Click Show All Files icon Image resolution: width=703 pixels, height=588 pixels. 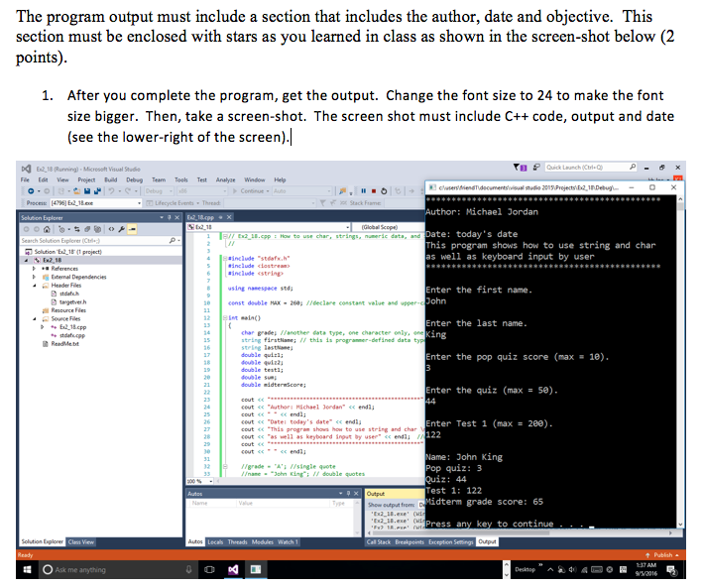97,230
